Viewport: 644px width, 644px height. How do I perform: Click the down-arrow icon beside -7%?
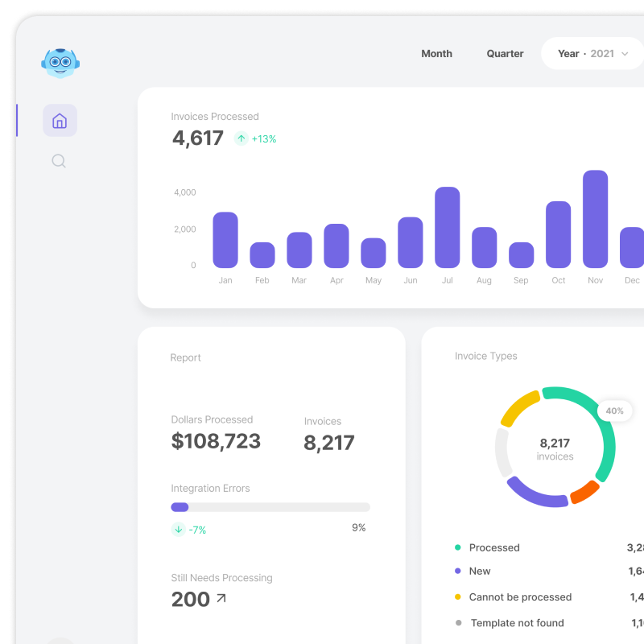(x=179, y=530)
